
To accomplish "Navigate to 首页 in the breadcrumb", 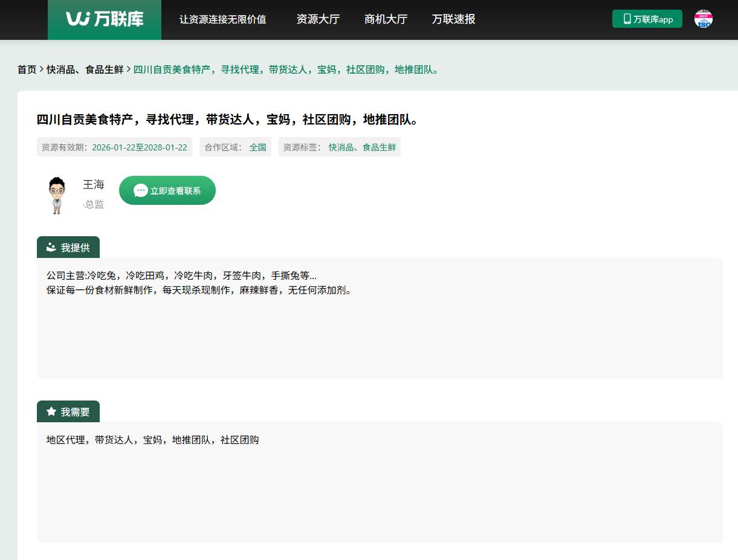I will (27, 69).
